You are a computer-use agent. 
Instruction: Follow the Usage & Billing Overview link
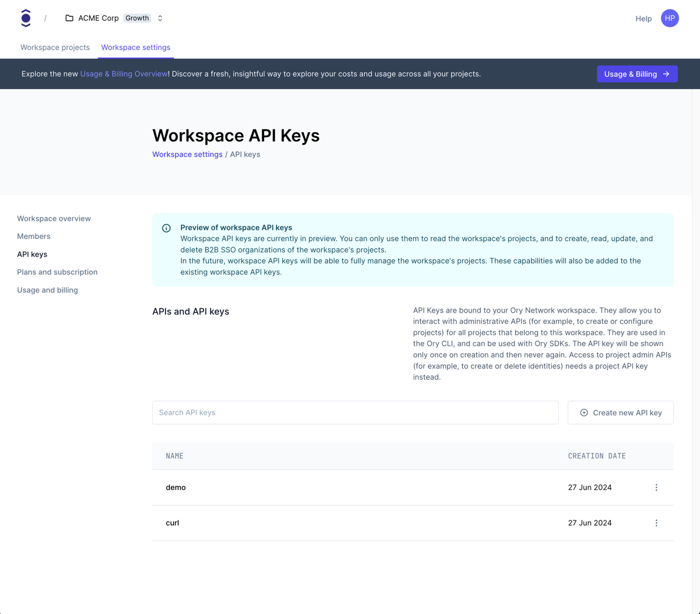(x=123, y=74)
